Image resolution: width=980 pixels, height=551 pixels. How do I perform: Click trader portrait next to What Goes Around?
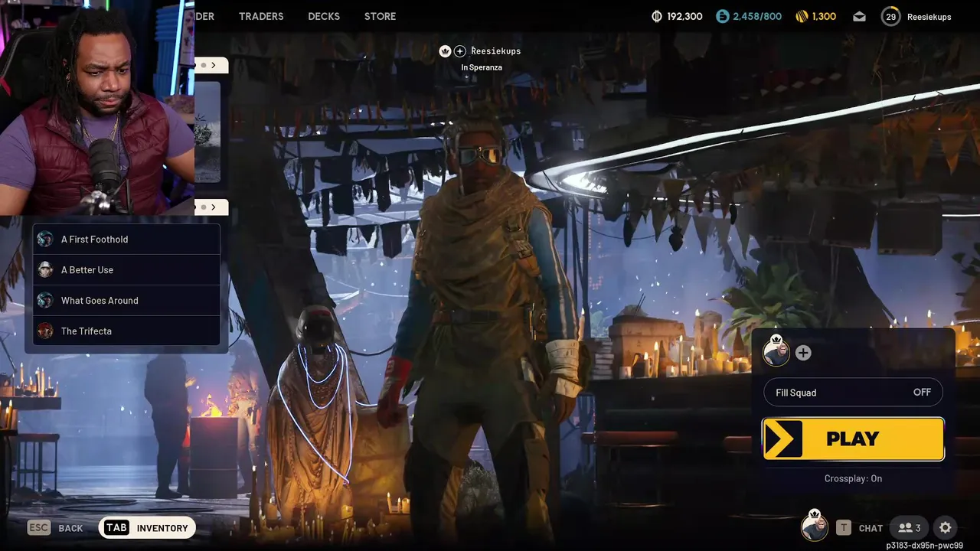[x=45, y=301]
